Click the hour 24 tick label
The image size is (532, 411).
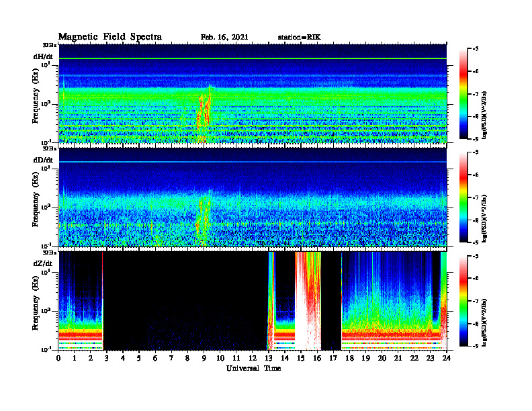[x=447, y=358]
